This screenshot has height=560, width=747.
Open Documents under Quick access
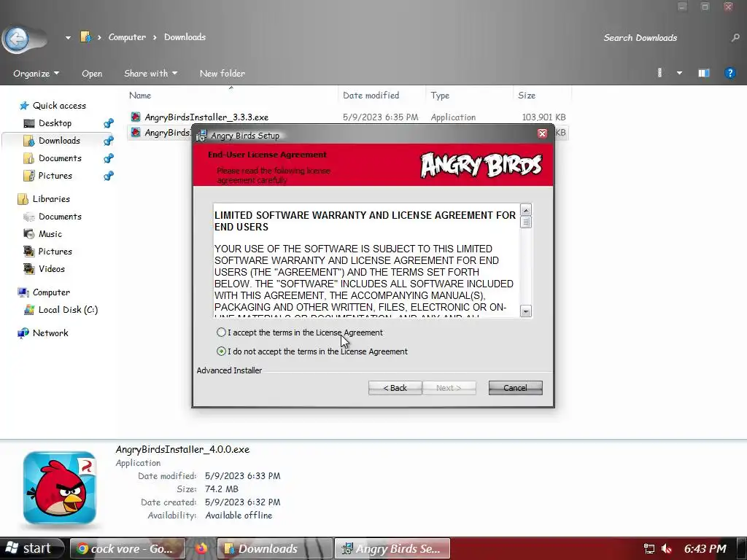[x=60, y=158]
